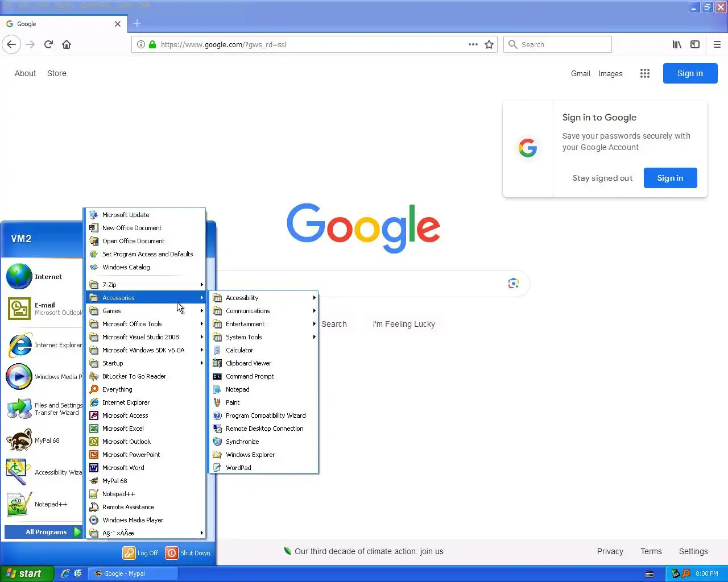Click the browser Forward arrow button
728x582 pixels.
[x=30, y=44]
